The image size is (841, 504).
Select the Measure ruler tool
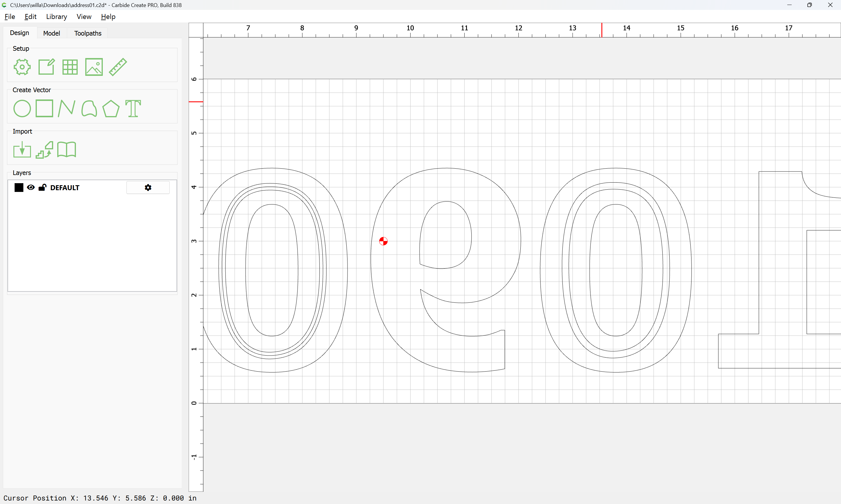point(118,67)
